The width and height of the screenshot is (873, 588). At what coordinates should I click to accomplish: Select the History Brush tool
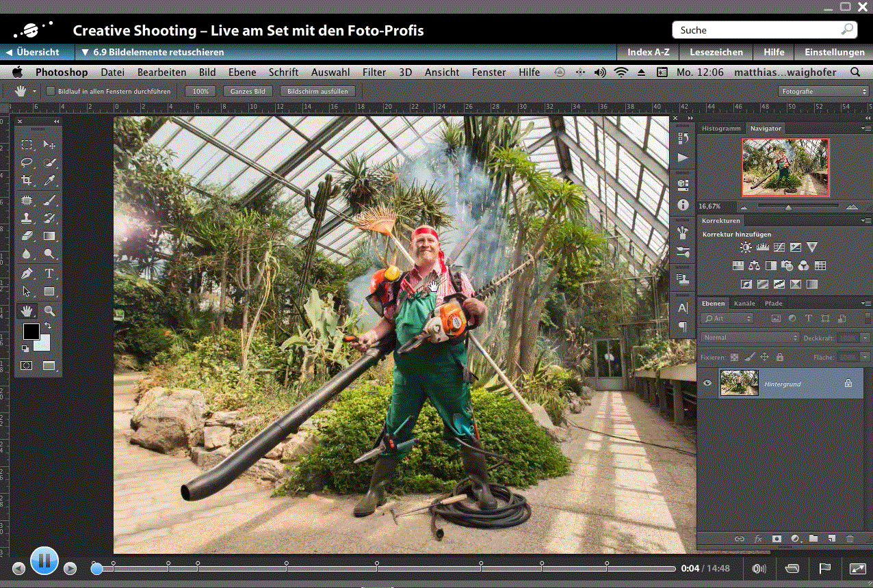49,218
